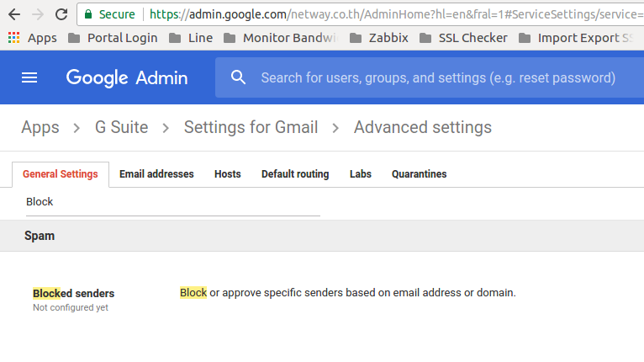644x362 pixels.
Task: Reload the page with refresh icon
Action: coord(61,14)
